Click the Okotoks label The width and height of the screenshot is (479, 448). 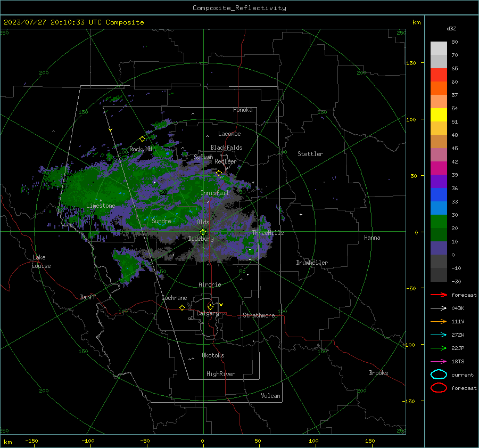click(x=213, y=355)
